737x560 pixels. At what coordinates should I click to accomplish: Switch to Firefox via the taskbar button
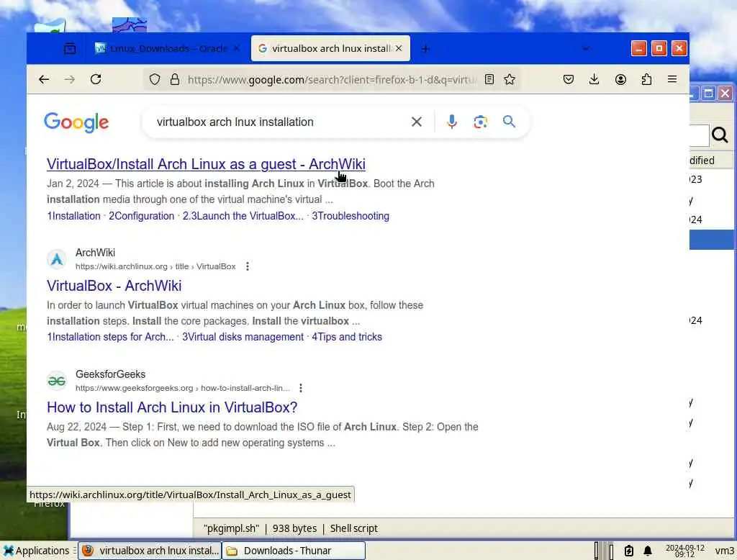click(150, 551)
